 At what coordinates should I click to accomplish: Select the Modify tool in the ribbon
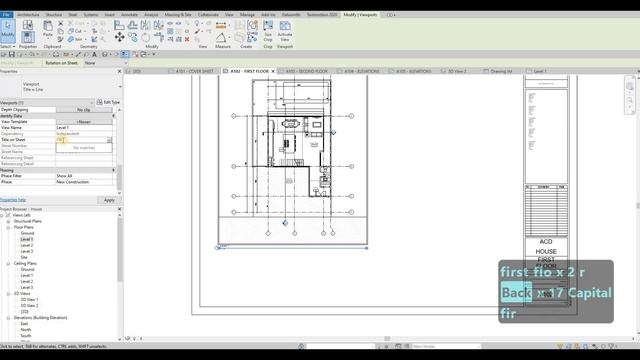[x=8, y=31]
